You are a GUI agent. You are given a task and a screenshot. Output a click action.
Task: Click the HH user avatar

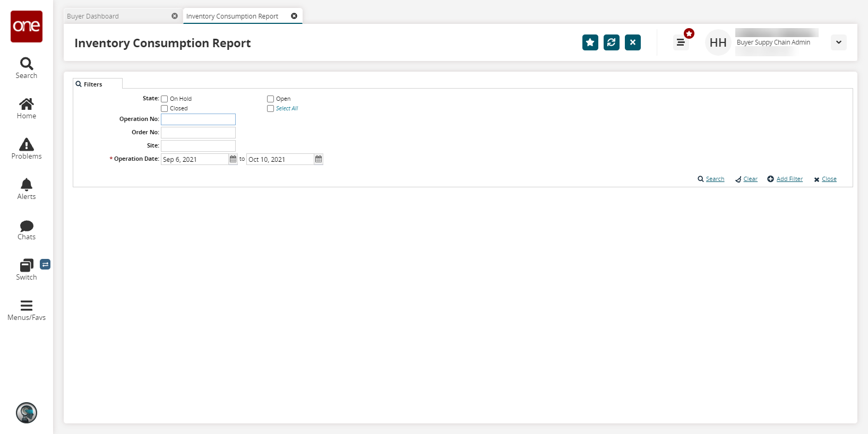pos(718,42)
